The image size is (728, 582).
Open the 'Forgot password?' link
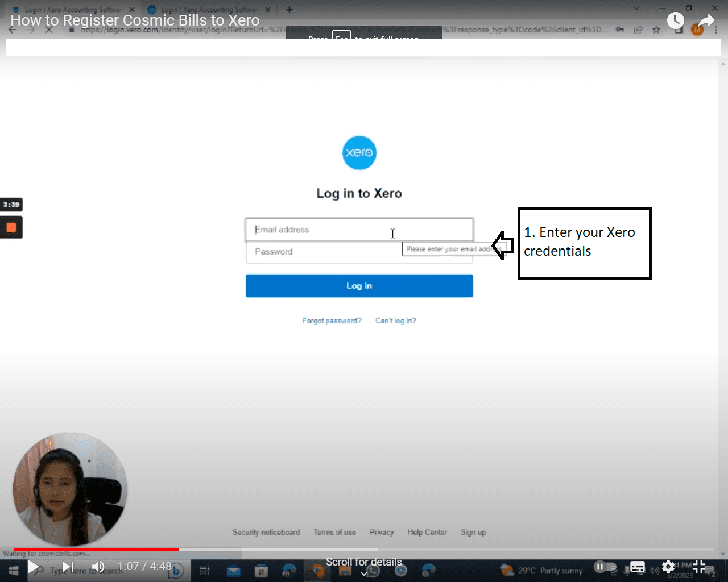(x=332, y=321)
